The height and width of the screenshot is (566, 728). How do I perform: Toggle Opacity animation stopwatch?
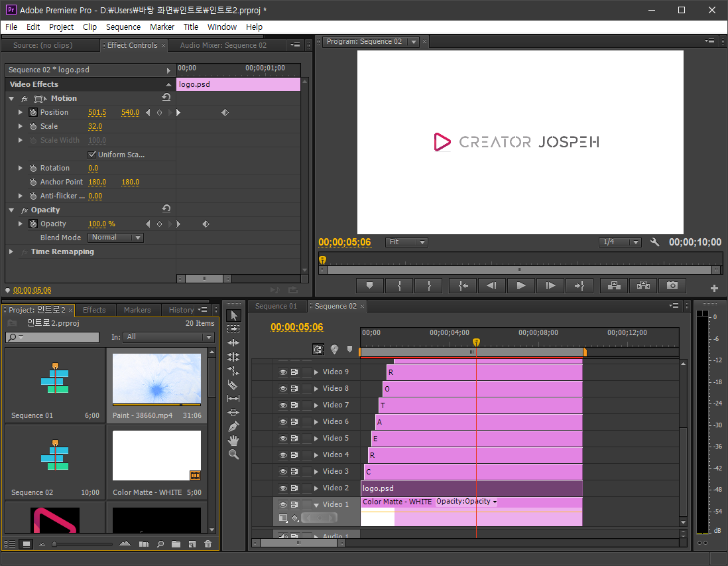point(33,224)
